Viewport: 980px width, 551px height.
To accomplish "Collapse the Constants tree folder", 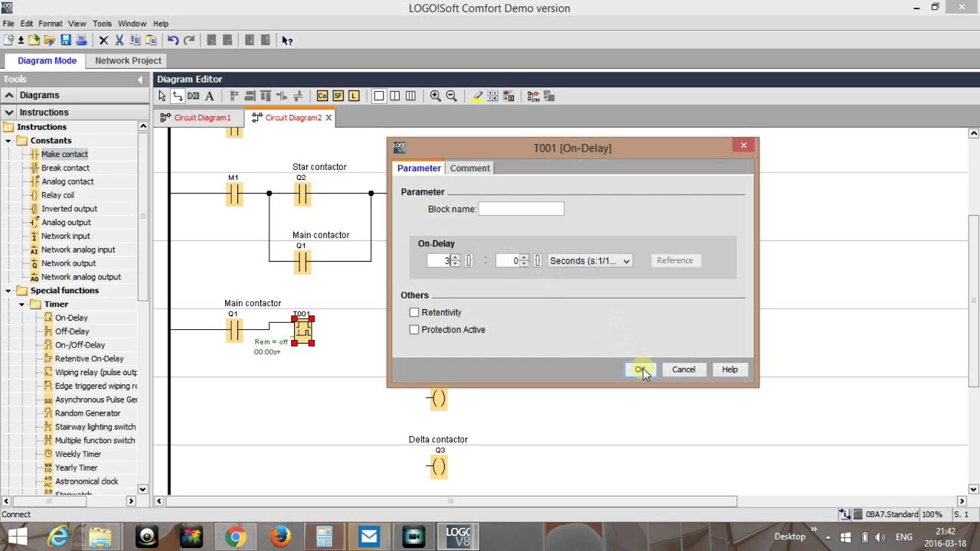I will [x=8, y=141].
